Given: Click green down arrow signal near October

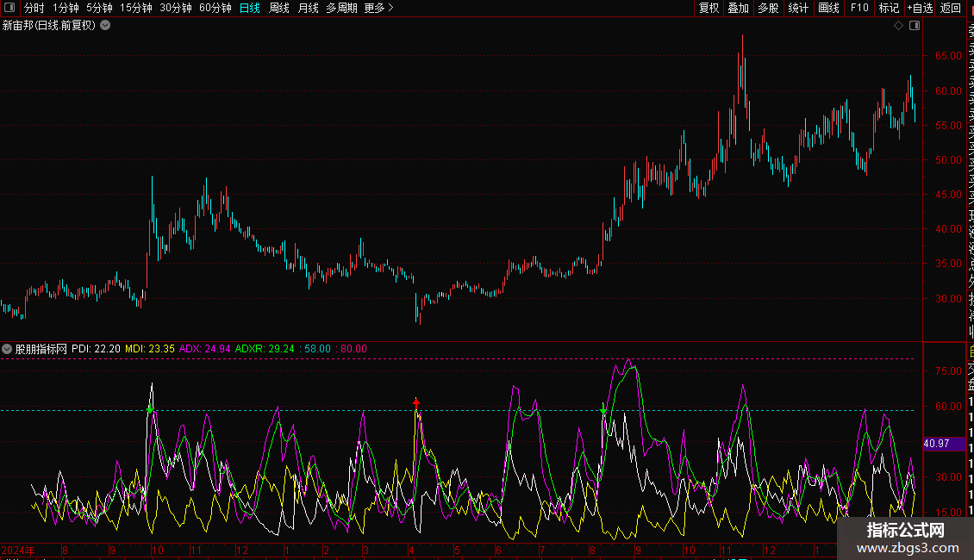Looking at the screenshot, I should click(x=150, y=409).
